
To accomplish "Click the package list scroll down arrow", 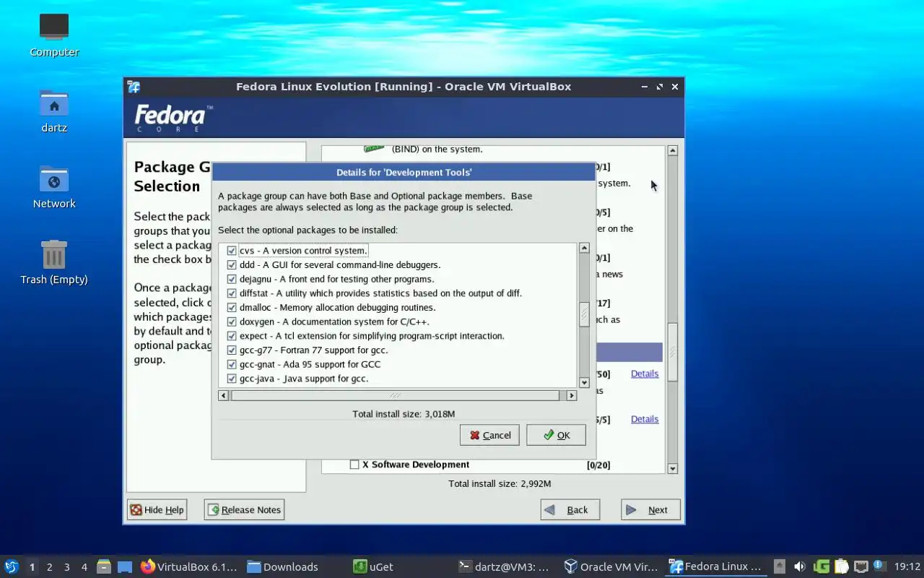I will tap(584, 383).
